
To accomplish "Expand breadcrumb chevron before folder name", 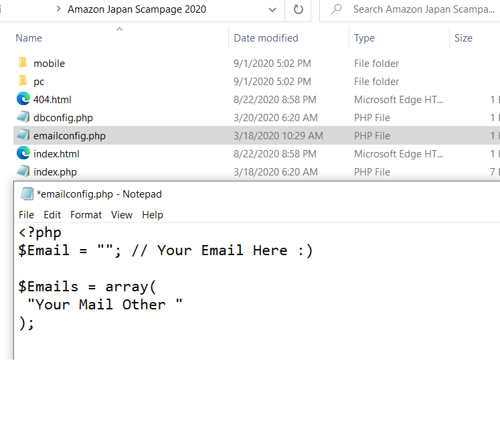I will (x=58, y=9).
